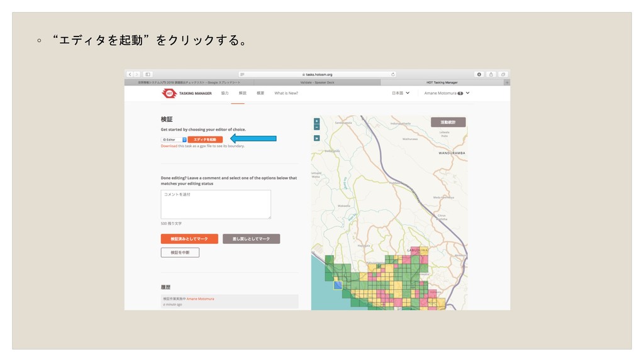The width and height of the screenshot is (644, 362).
Task: Expand the 日本語 language dropdown
Action: point(401,93)
